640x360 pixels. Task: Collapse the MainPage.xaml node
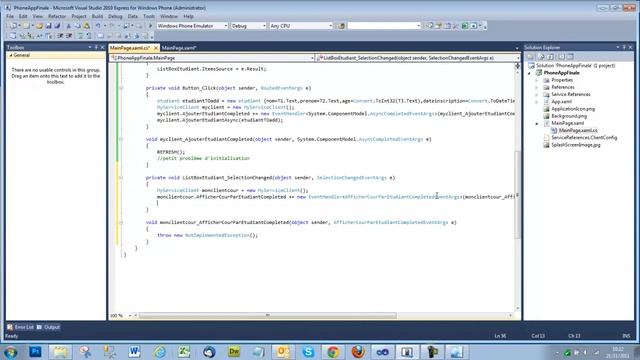pos(537,123)
